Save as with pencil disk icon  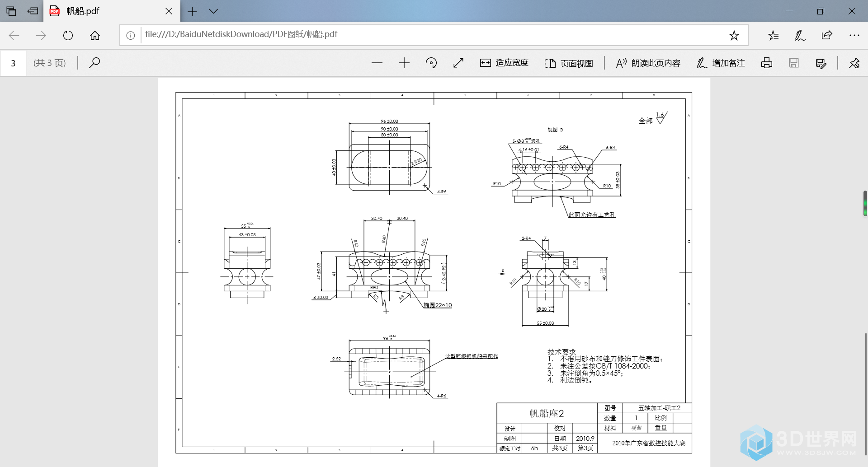[821, 63]
